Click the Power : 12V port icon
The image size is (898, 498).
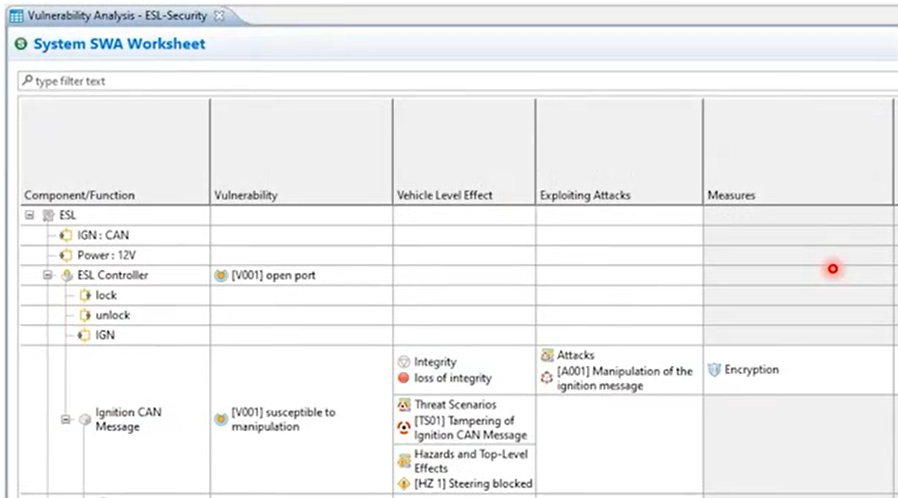(x=66, y=255)
